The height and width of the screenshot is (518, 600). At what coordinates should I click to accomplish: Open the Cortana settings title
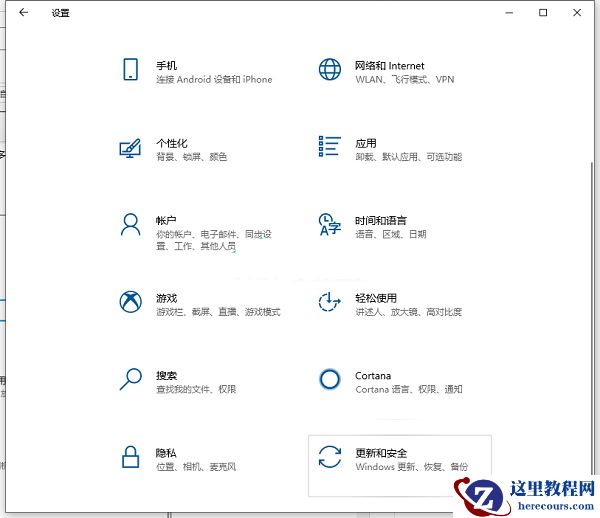373,376
